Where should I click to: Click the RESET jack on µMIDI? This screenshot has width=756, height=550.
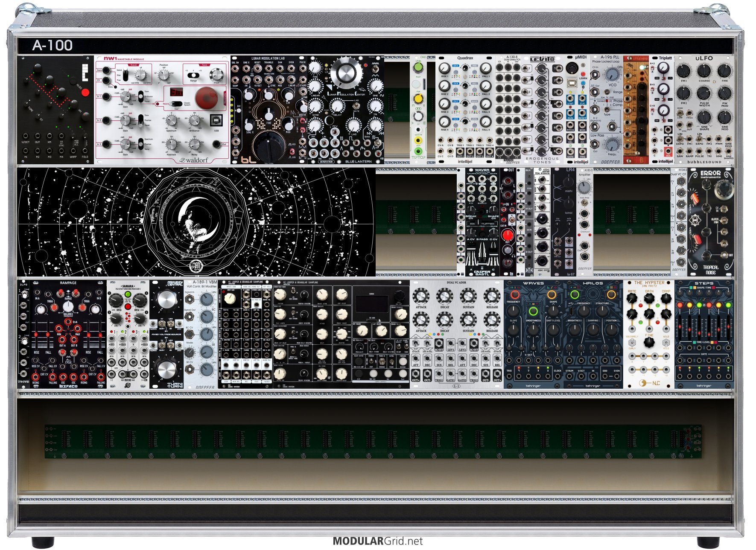[582, 113]
